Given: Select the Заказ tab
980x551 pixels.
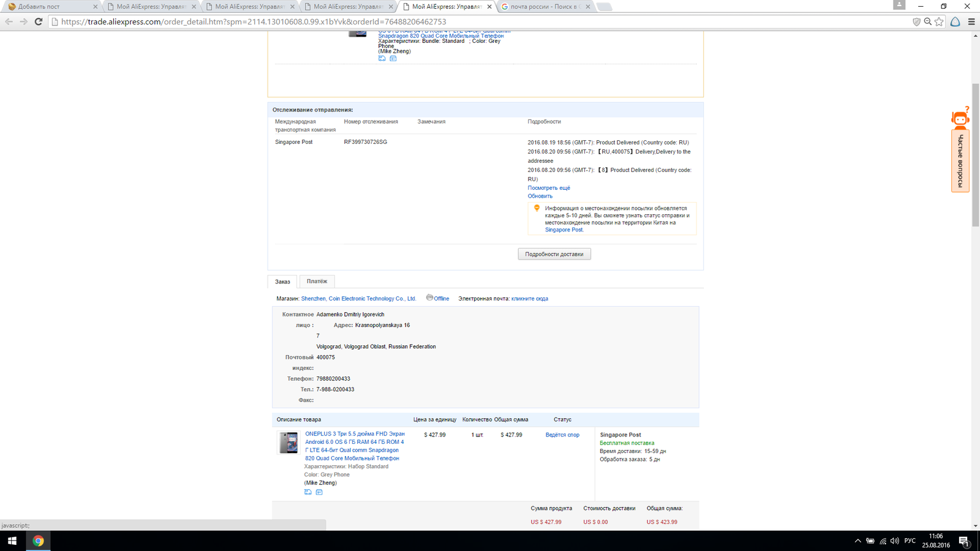Looking at the screenshot, I should 282,282.
